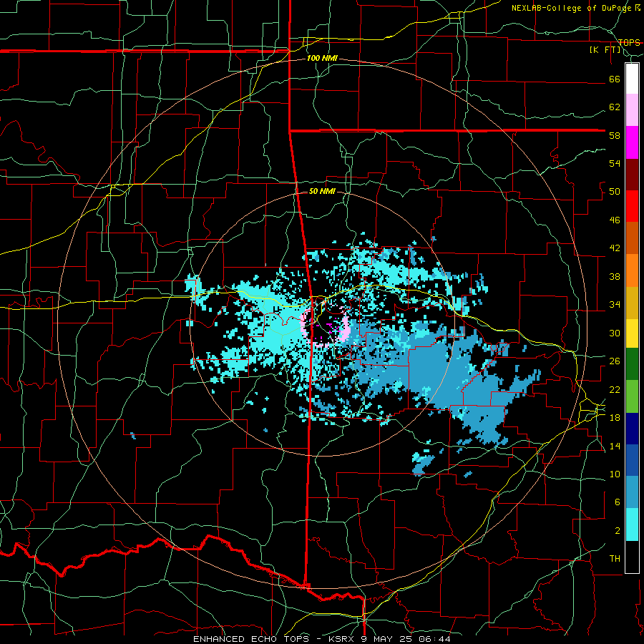644x644 pixels.
Task: Click the magenta 58 kft legend swatch
Action: pyautogui.click(x=632, y=142)
